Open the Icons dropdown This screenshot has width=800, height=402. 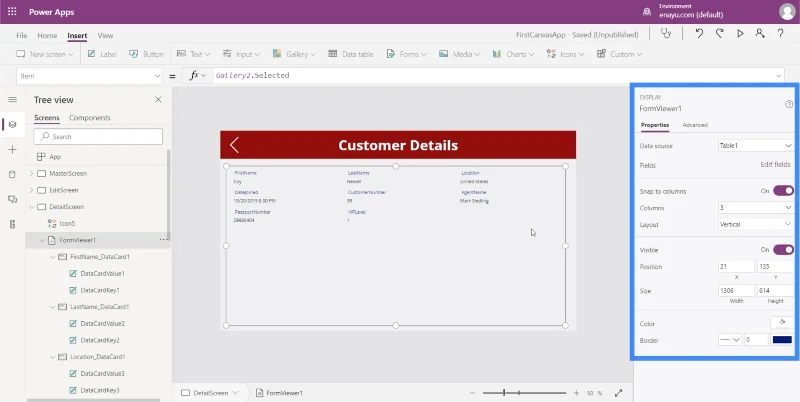[565, 54]
